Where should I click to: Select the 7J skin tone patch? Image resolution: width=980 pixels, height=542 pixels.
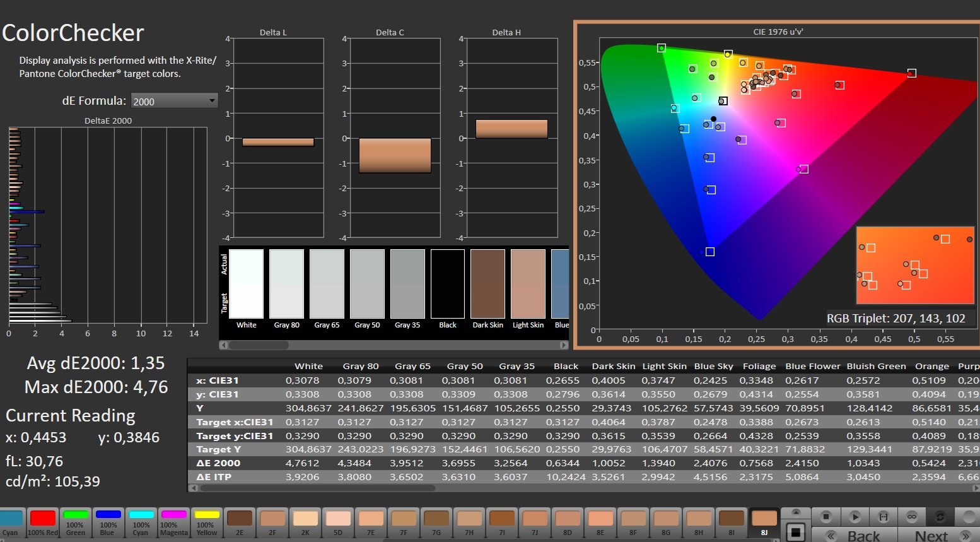535,522
